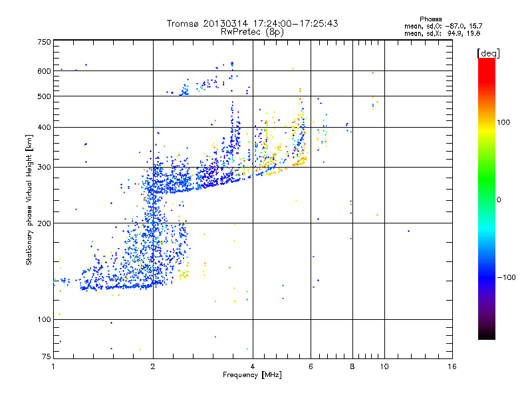532x399 pixels.
Task: Click the y-axis tick label '600'
Action: pos(44,71)
